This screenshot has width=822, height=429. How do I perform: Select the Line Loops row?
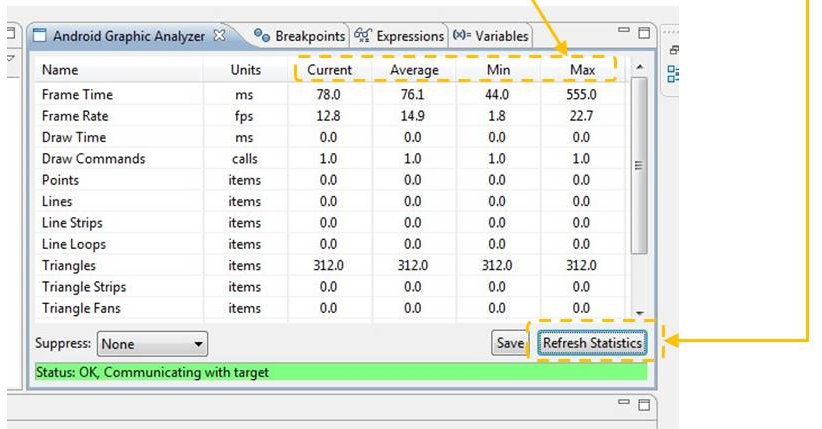(x=330, y=244)
